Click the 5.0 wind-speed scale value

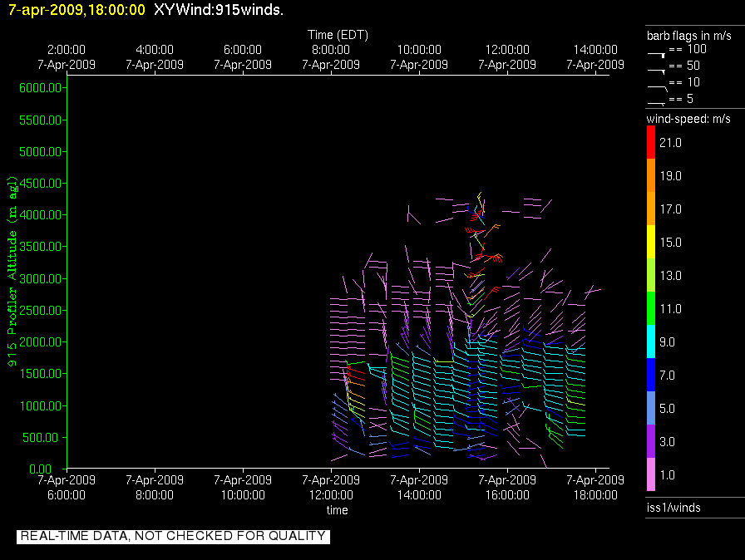coord(667,409)
